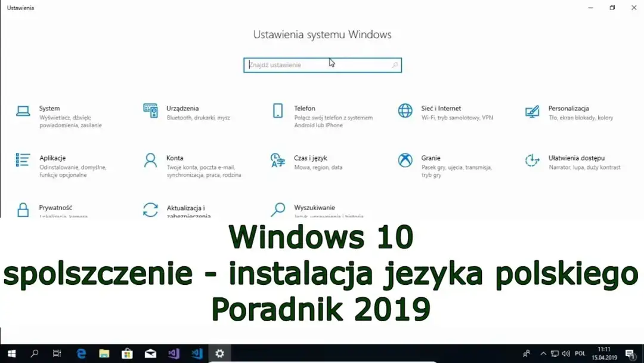Launch Visual Studio from the taskbar

pyautogui.click(x=173, y=353)
